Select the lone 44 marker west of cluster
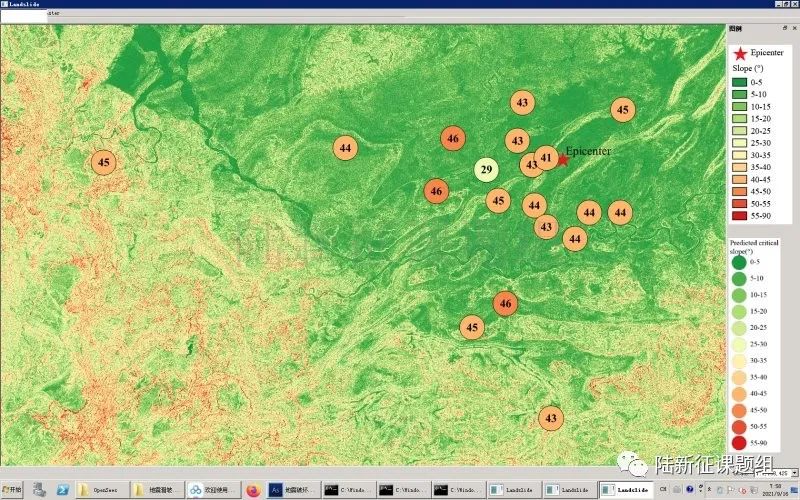Image resolution: width=800 pixels, height=500 pixels. click(x=345, y=148)
